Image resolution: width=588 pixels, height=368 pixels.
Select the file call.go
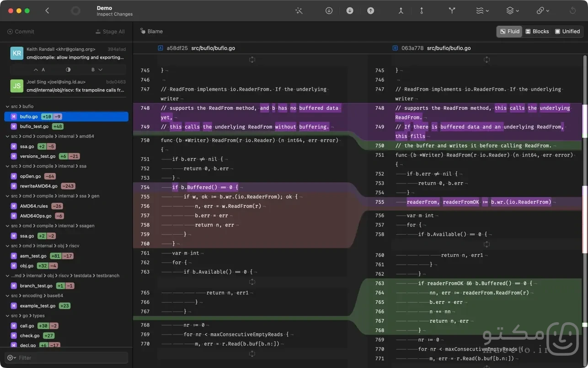click(x=66, y=326)
